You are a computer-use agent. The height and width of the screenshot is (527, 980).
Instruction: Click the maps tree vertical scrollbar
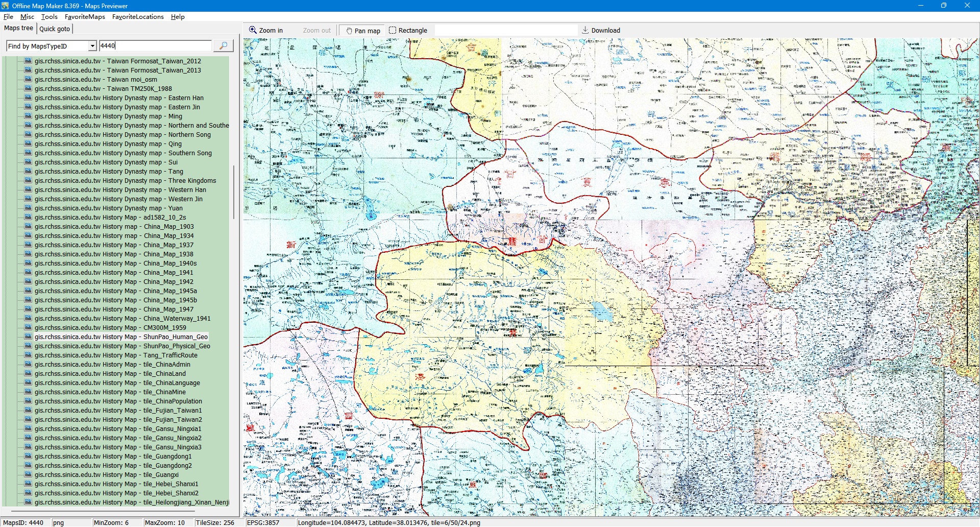tap(234, 191)
